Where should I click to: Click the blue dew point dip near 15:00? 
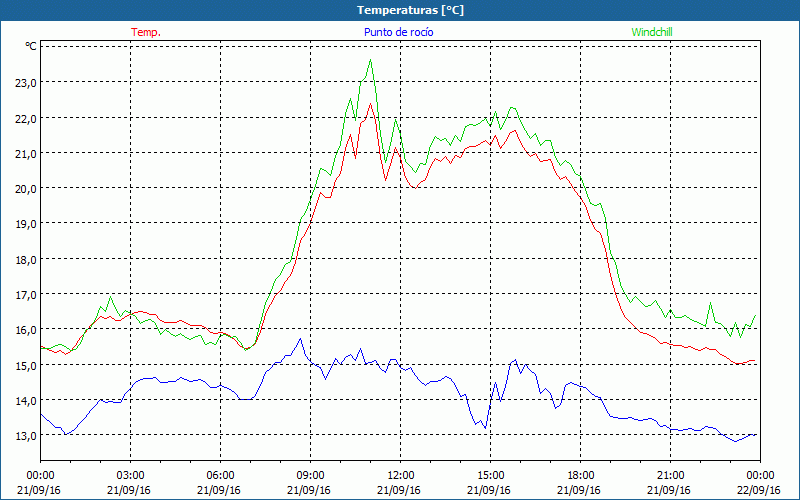tap(485, 428)
